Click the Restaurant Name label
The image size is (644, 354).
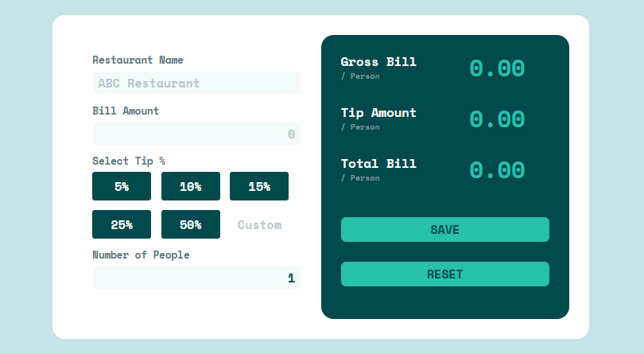138,60
